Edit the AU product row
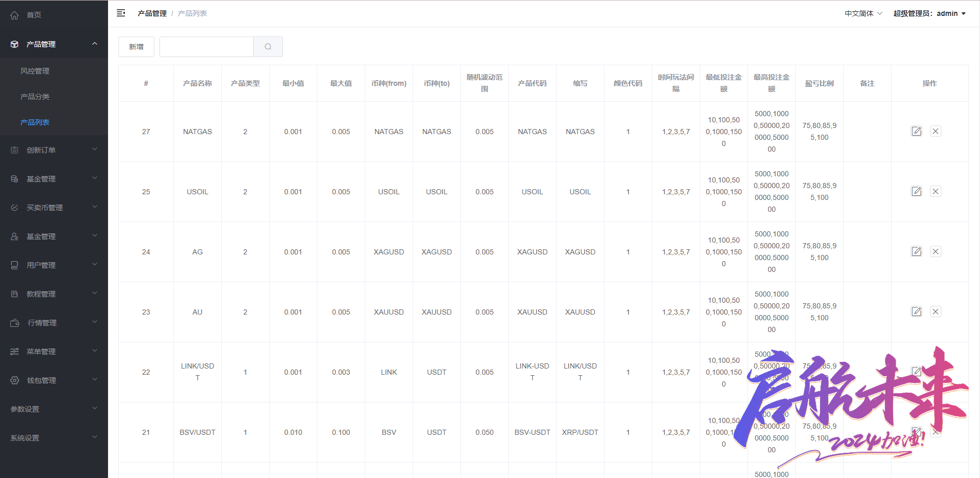The image size is (980, 478). pyautogui.click(x=916, y=311)
